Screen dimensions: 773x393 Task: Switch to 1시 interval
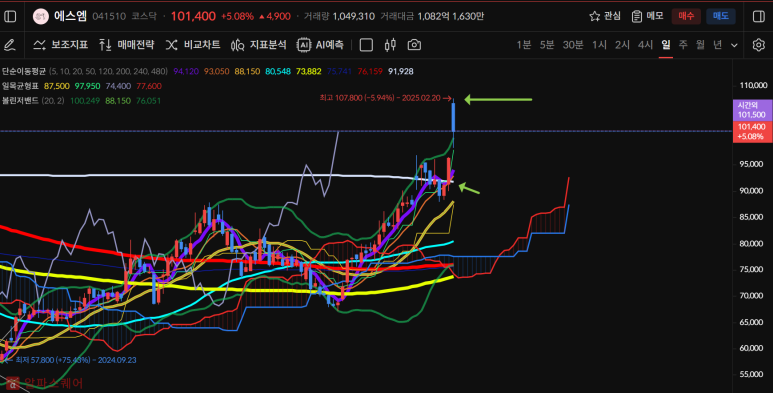(599, 45)
